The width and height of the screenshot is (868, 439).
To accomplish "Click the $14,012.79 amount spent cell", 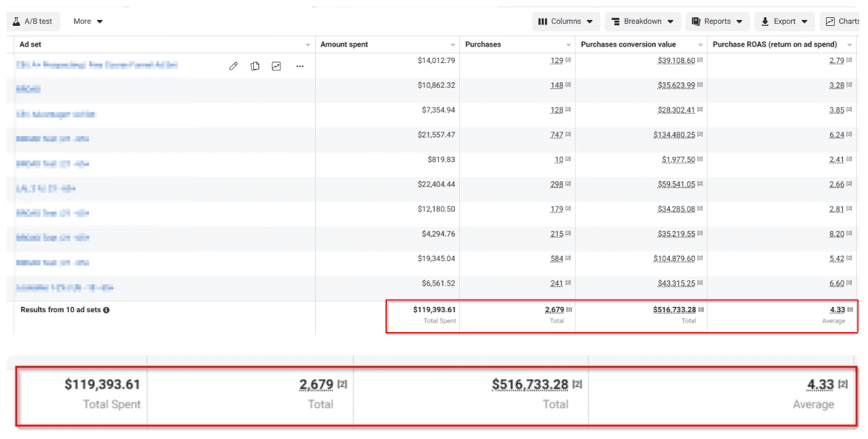I will (437, 60).
